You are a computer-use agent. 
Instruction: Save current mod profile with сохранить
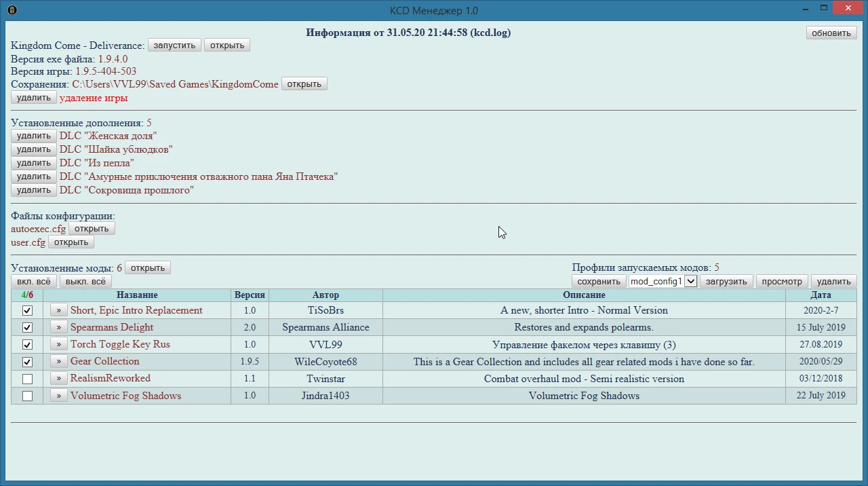599,280
